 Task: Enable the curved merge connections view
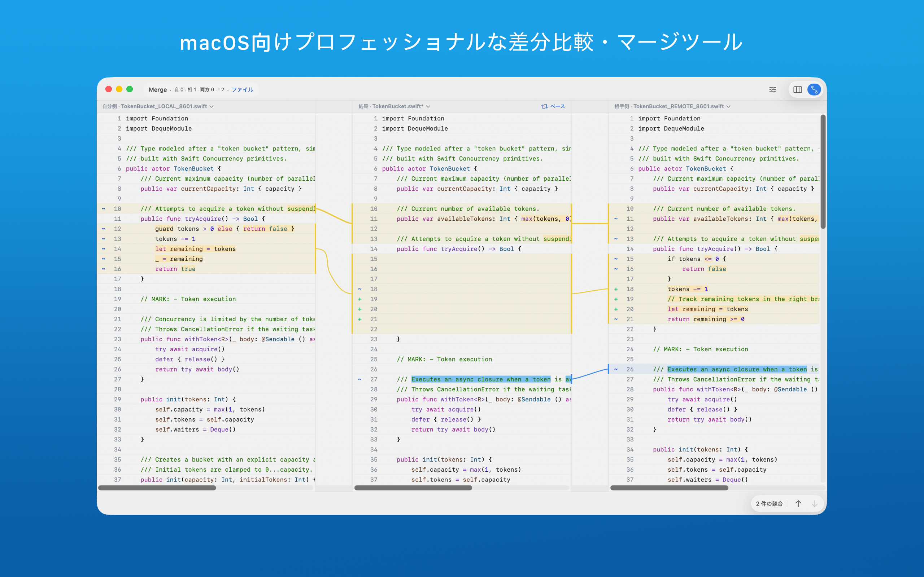coord(814,89)
